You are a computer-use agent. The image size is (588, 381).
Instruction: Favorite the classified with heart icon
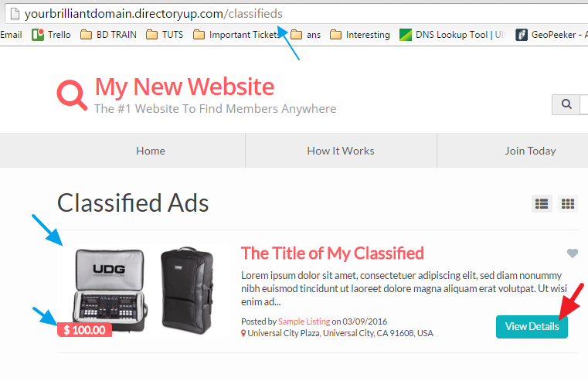click(x=573, y=253)
